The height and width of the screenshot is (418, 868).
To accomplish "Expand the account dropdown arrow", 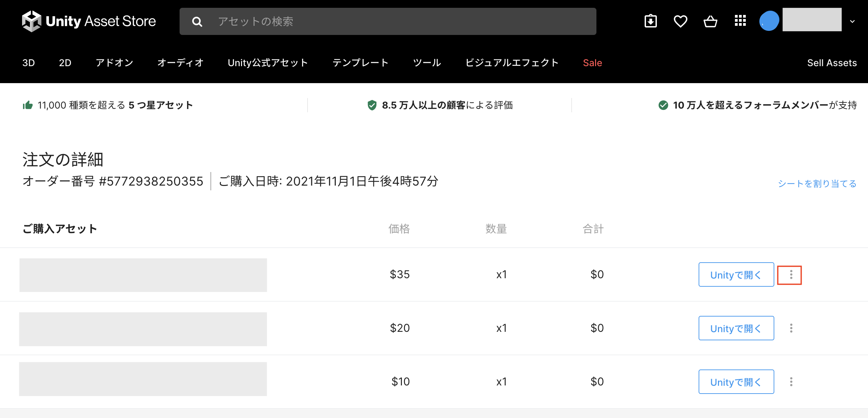I will pos(852,21).
